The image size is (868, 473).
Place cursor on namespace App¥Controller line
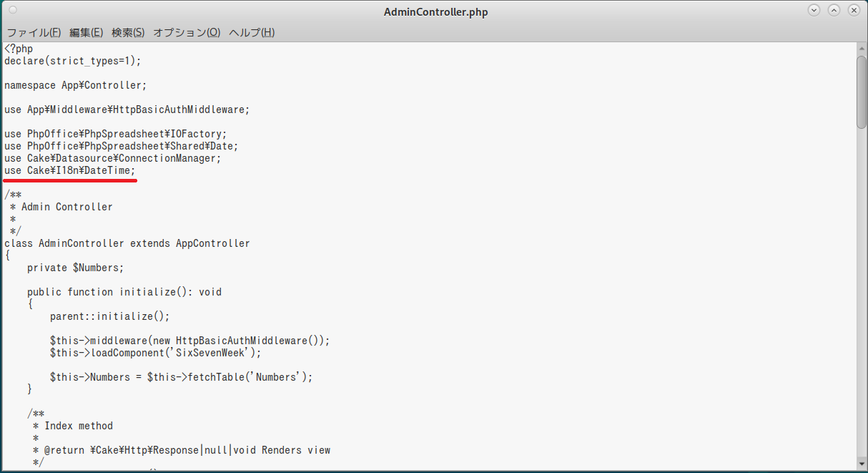pyautogui.click(x=75, y=85)
